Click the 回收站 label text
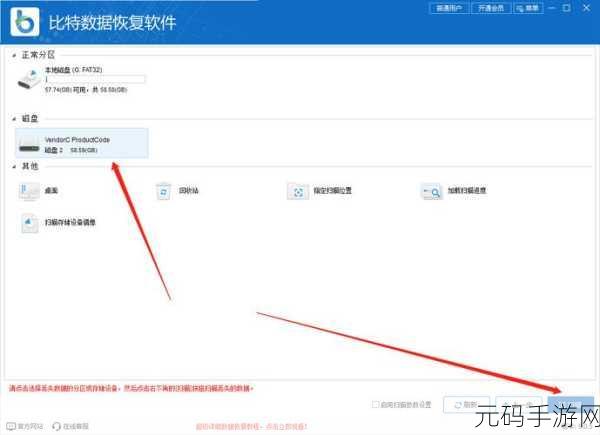This screenshot has width=600, height=435. (x=189, y=190)
